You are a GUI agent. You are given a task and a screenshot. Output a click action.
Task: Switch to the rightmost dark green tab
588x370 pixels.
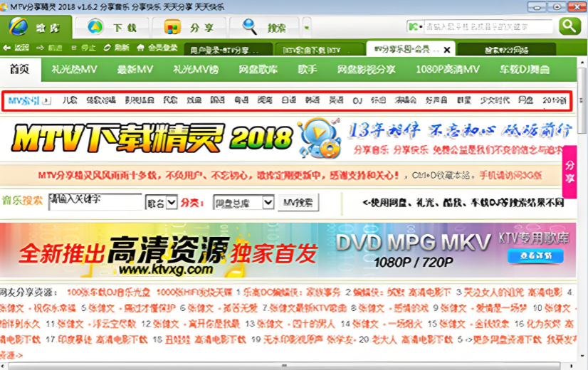(506, 50)
